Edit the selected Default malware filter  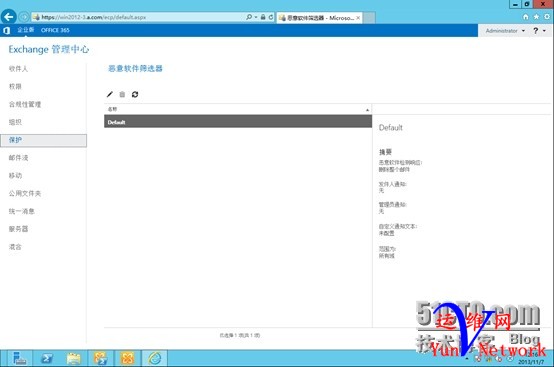click(x=110, y=94)
